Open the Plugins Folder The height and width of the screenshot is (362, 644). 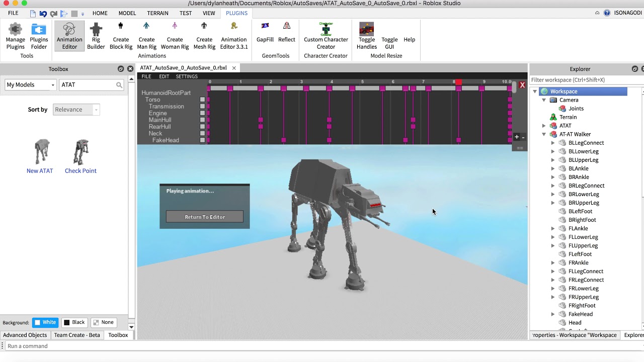[39, 36]
